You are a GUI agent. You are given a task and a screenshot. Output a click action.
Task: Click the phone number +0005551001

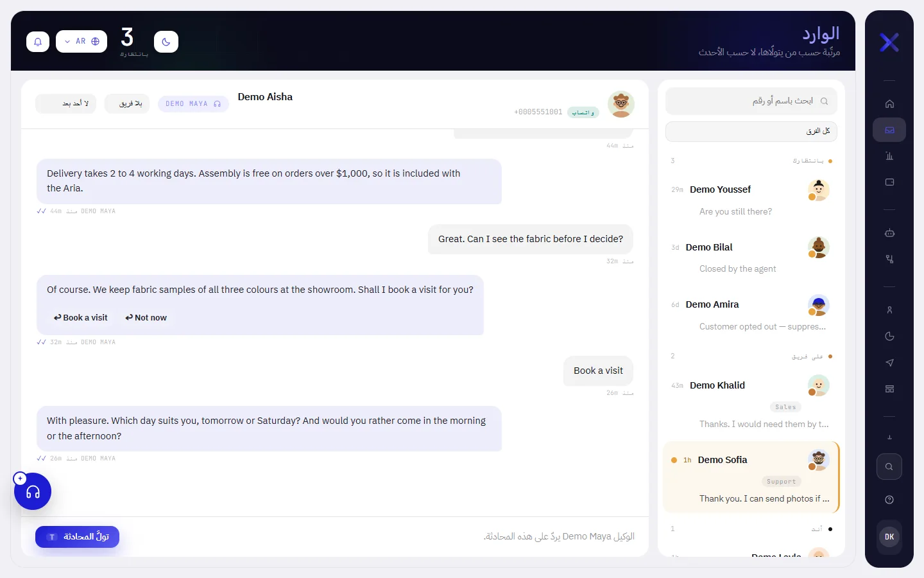(538, 112)
